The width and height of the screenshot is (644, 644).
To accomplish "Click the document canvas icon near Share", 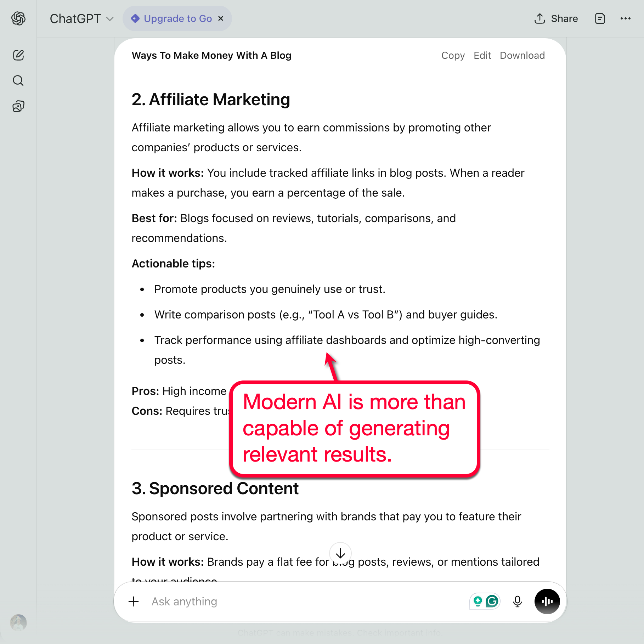I will click(600, 18).
